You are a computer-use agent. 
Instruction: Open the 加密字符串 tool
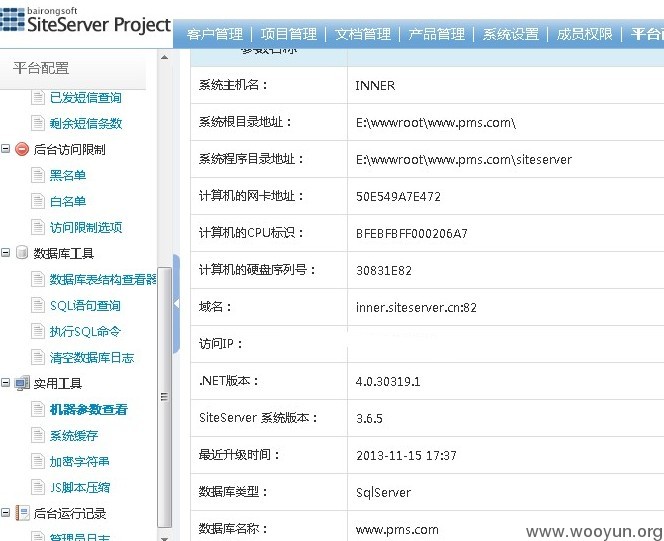(80, 461)
